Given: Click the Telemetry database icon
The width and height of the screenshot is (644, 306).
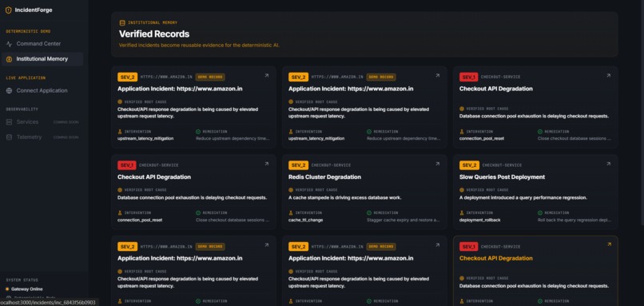Looking at the screenshot, I should [x=9, y=137].
